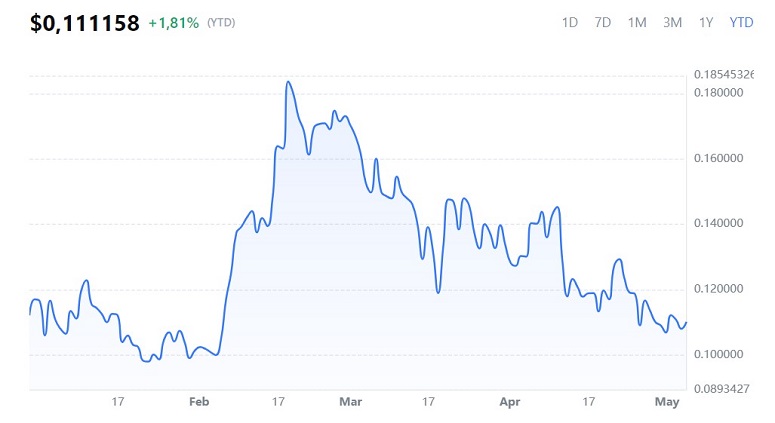Click the 0.100000 y-axis label
The image size is (775, 423).
(x=719, y=355)
